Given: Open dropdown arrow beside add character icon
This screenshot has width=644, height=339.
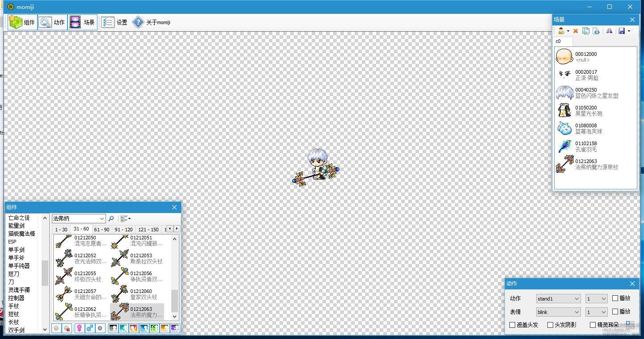Looking at the screenshot, I should 568,31.
